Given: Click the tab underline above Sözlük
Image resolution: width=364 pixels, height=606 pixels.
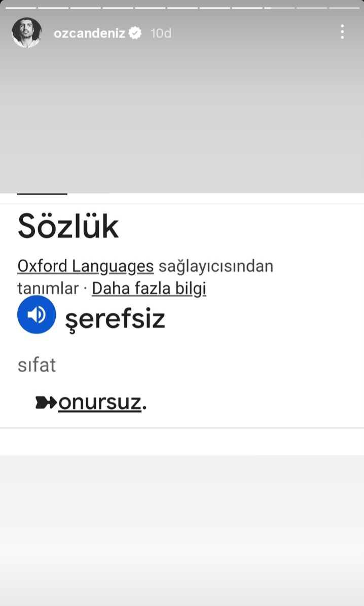Looking at the screenshot, I should [x=42, y=194].
